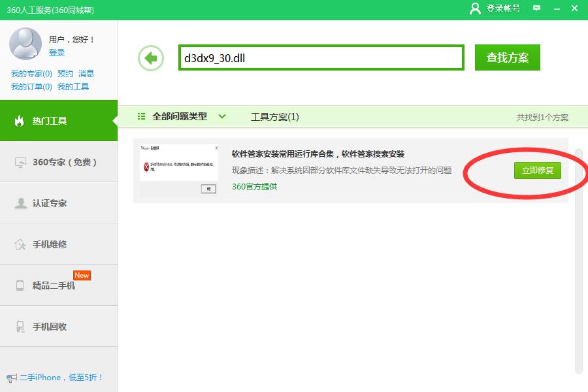Click the phone icon beside 精品二手机
The width and height of the screenshot is (588, 392).
point(20,286)
